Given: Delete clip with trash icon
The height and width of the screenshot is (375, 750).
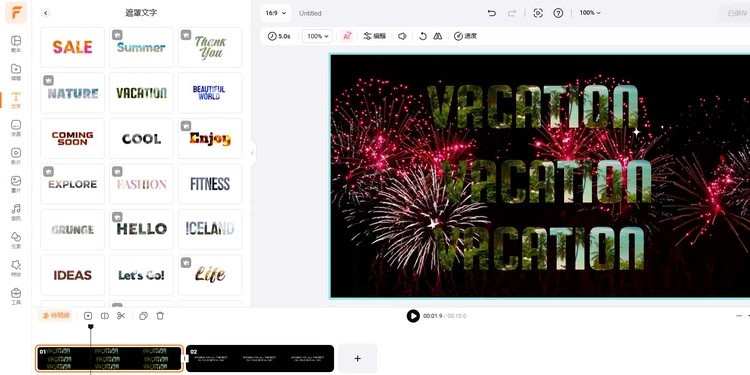Looking at the screenshot, I should pyautogui.click(x=160, y=316).
